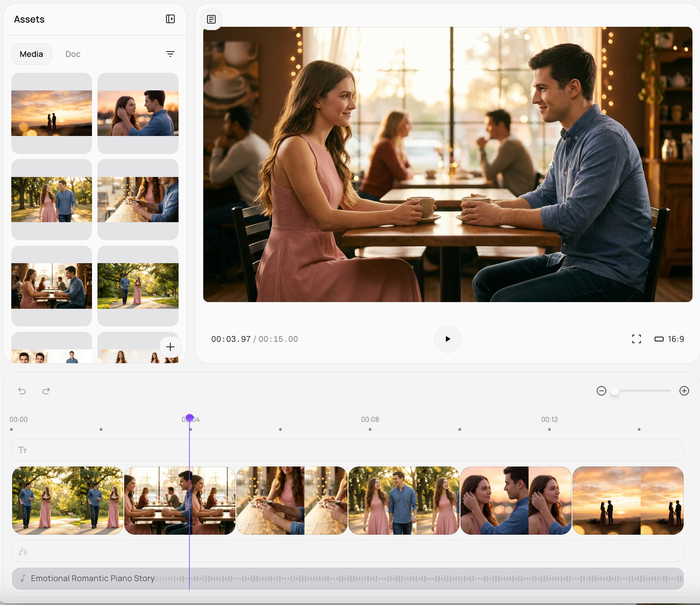700x605 pixels.
Task: Open the asset filter options
Action: point(170,54)
